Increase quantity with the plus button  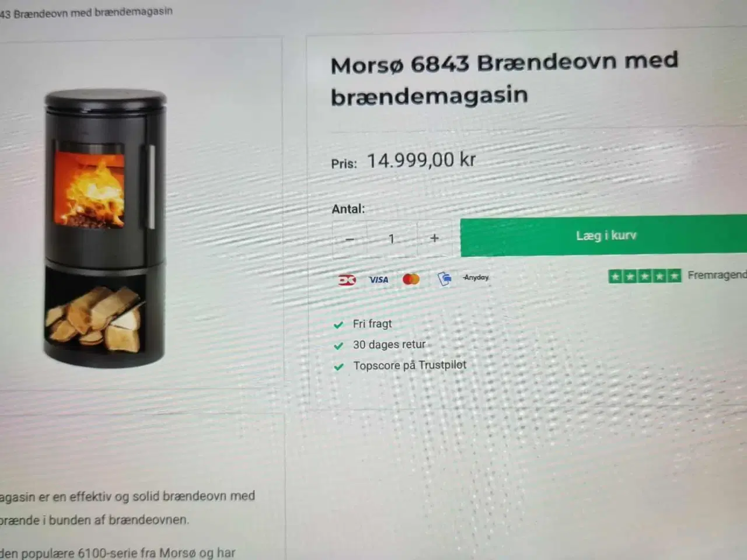[x=434, y=238]
